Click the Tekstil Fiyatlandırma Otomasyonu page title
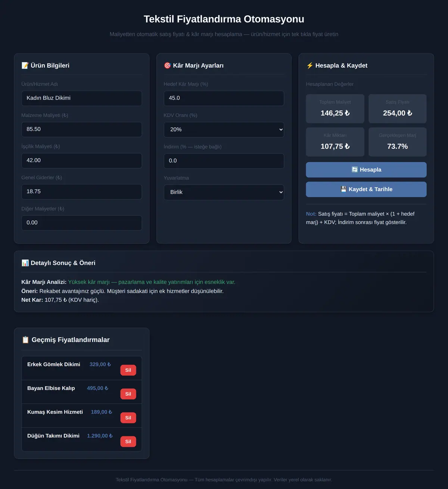The width and height of the screenshot is (448, 489). [x=224, y=19]
